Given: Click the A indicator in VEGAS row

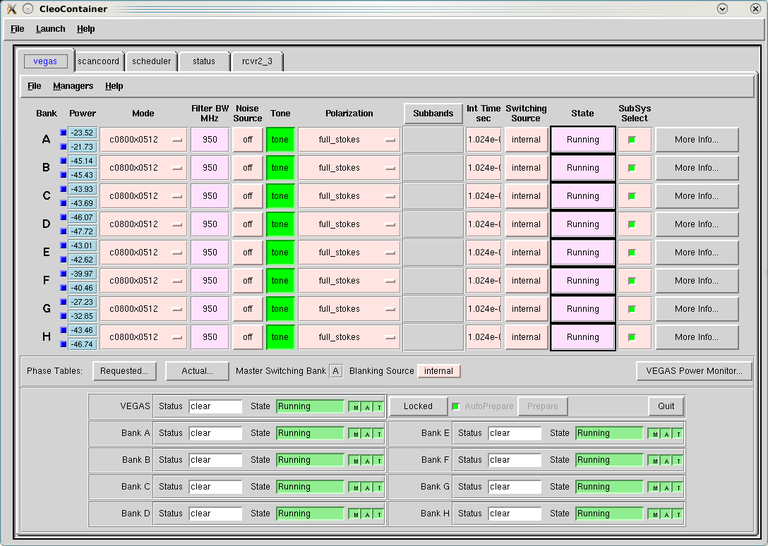Looking at the screenshot, I should (x=367, y=407).
